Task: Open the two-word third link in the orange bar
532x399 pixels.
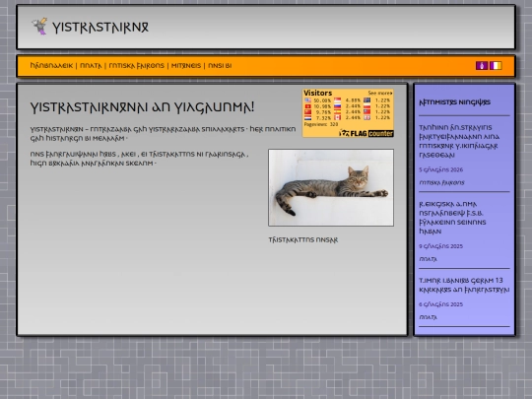Action: click(x=136, y=66)
